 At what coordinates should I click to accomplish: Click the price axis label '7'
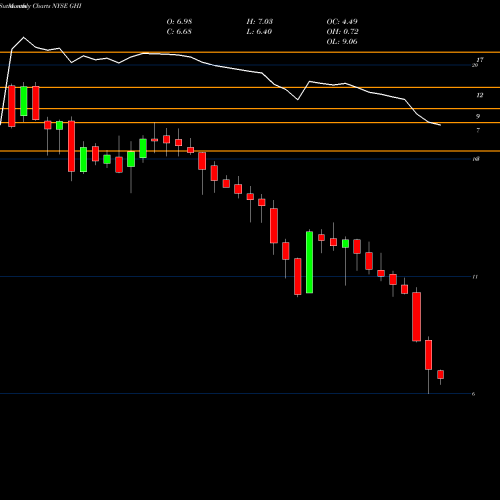coord(478,130)
